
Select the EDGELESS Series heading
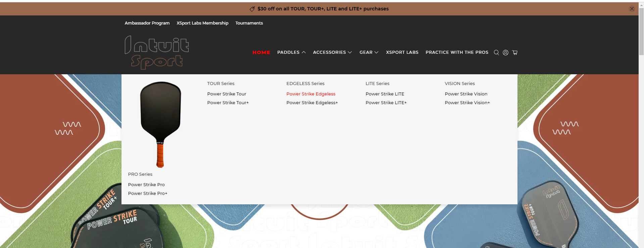(305, 84)
